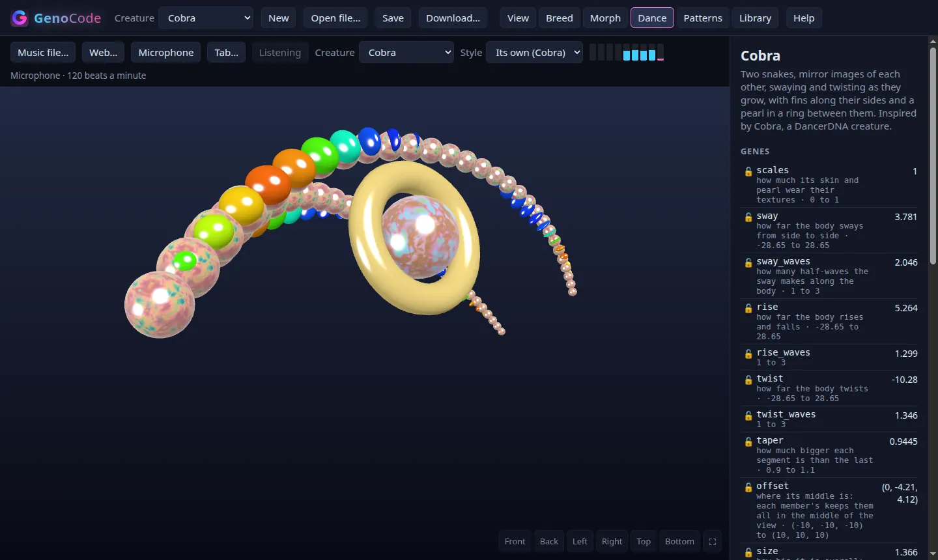
Task: Choose a Music file... source
Action: (43, 53)
